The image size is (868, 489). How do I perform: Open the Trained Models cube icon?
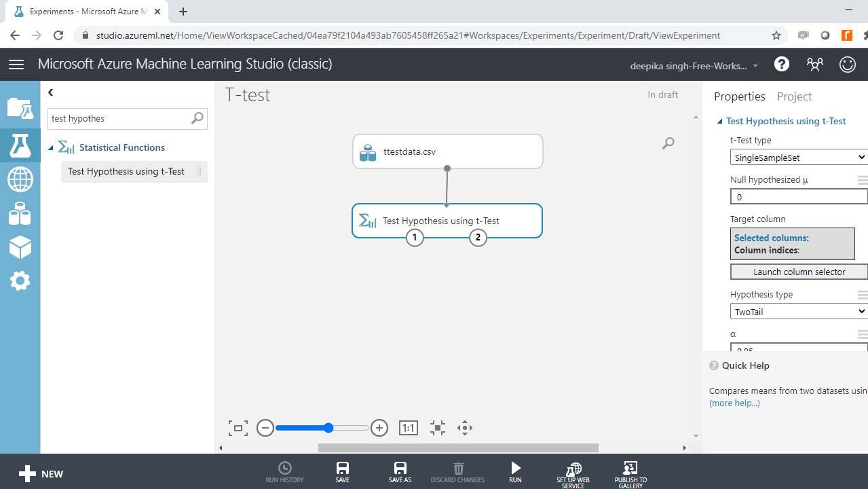pyautogui.click(x=20, y=247)
